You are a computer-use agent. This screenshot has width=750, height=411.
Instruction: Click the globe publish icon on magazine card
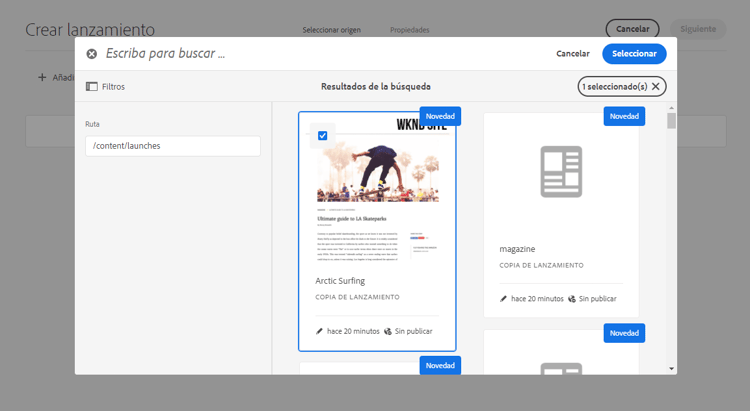[572, 299]
